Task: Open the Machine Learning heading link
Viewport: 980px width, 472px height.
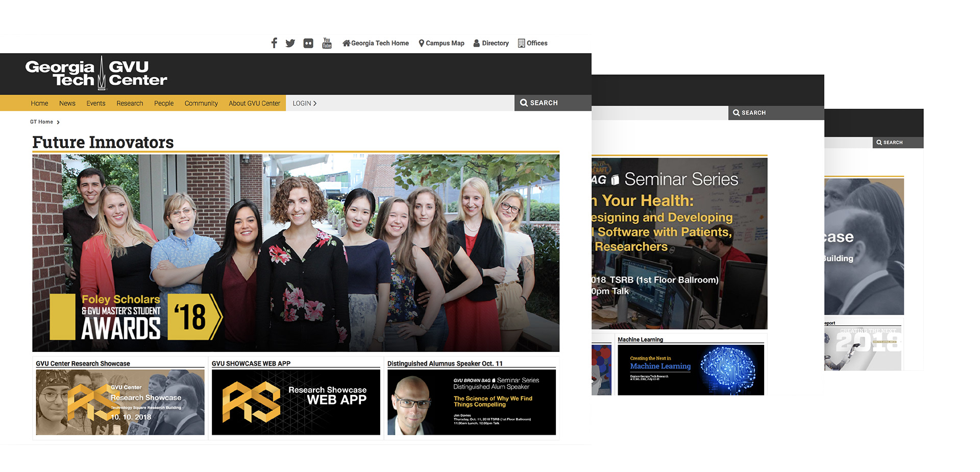Action: tap(640, 340)
